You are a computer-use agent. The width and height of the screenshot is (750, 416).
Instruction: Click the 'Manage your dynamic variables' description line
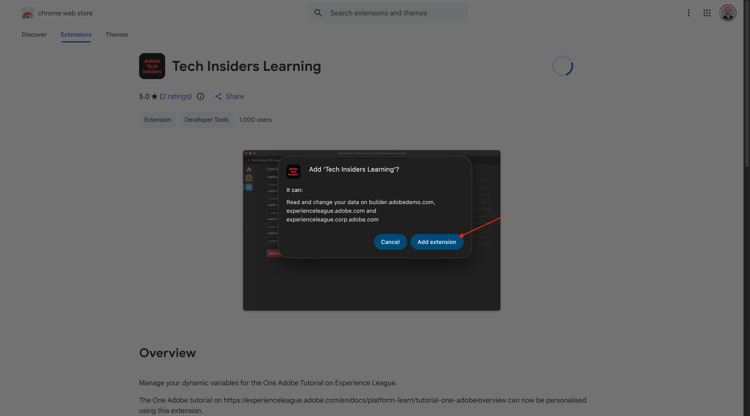tap(268, 383)
